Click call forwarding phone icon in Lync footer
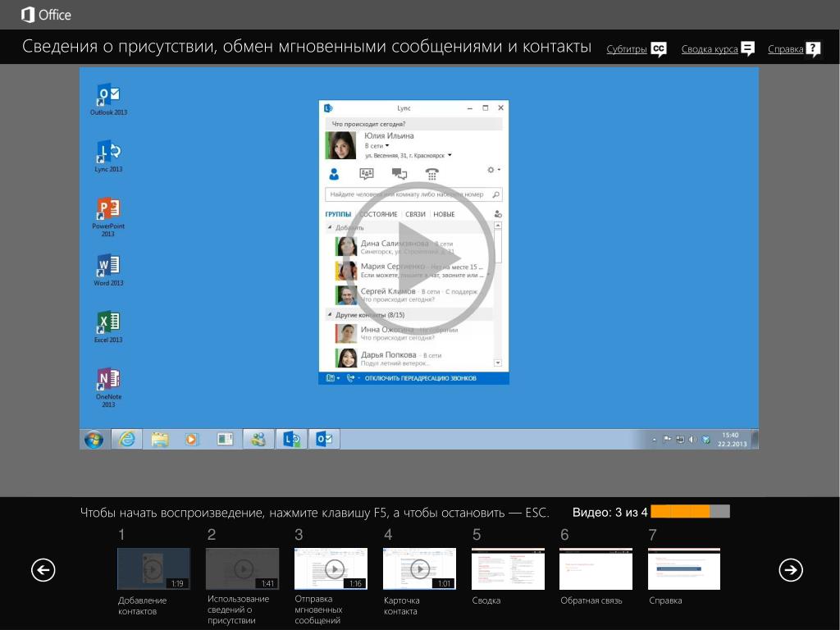Screen dimensions: 840x630 [350, 378]
